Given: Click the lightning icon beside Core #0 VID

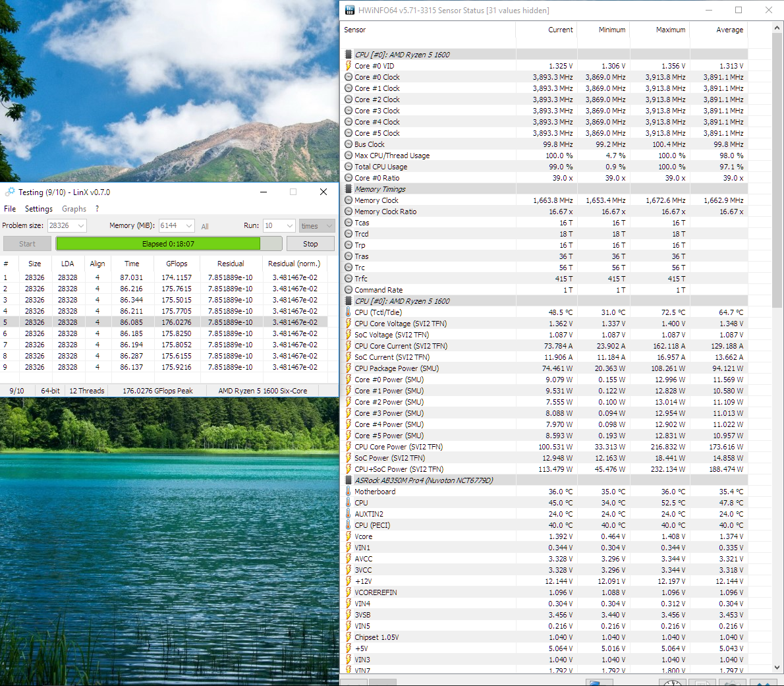Looking at the screenshot, I should [x=349, y=66].
